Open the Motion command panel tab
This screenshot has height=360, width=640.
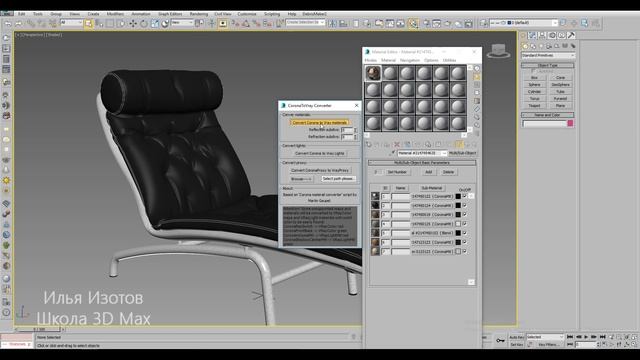coord(552,36)
